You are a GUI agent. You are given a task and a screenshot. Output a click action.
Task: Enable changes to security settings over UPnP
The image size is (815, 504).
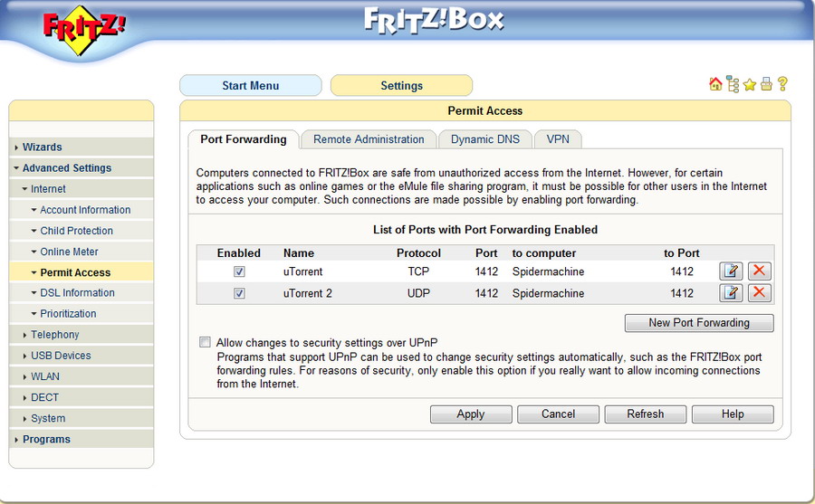pyautogui.click(x=206, y=342)
